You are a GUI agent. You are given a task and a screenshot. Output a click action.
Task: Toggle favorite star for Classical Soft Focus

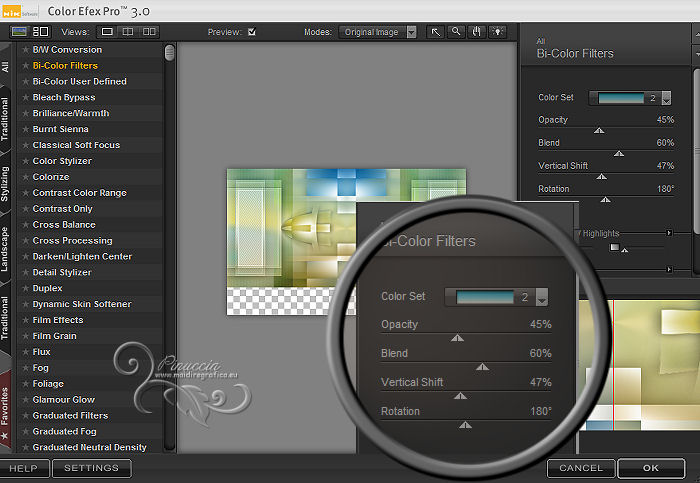25,145
